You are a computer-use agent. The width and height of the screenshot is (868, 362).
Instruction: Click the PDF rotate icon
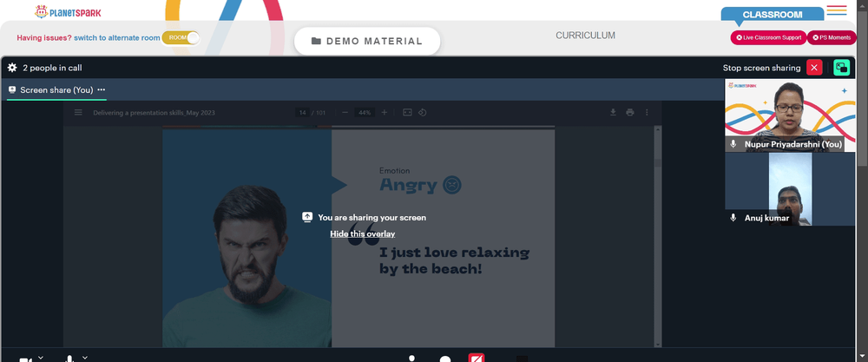[423, 112]
